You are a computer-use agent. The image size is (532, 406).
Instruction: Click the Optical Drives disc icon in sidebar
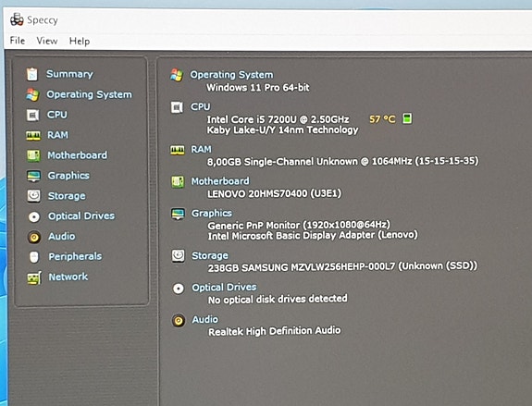pos(34,216)
